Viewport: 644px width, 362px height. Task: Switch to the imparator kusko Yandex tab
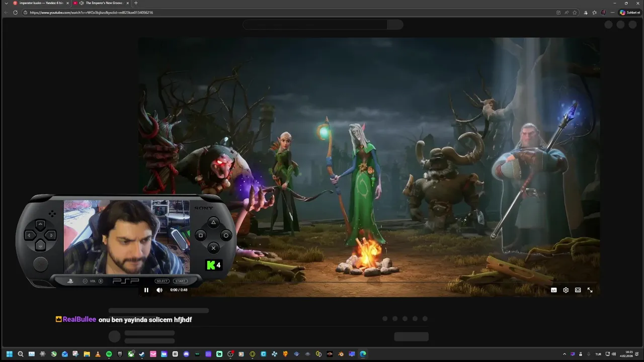click(41, 3)
